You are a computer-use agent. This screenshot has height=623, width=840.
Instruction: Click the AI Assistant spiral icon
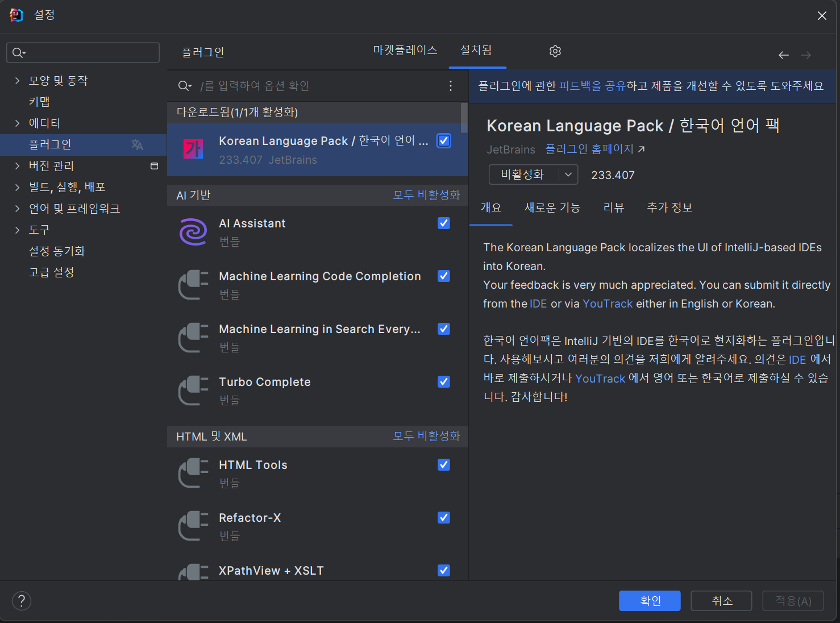point(193,232)
